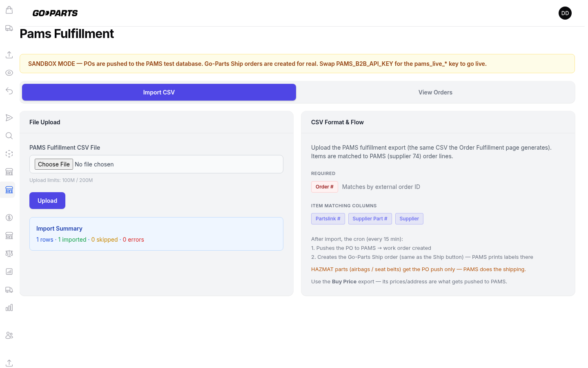Open the paper plane send icon
The image size is (588, 368).
9,118
